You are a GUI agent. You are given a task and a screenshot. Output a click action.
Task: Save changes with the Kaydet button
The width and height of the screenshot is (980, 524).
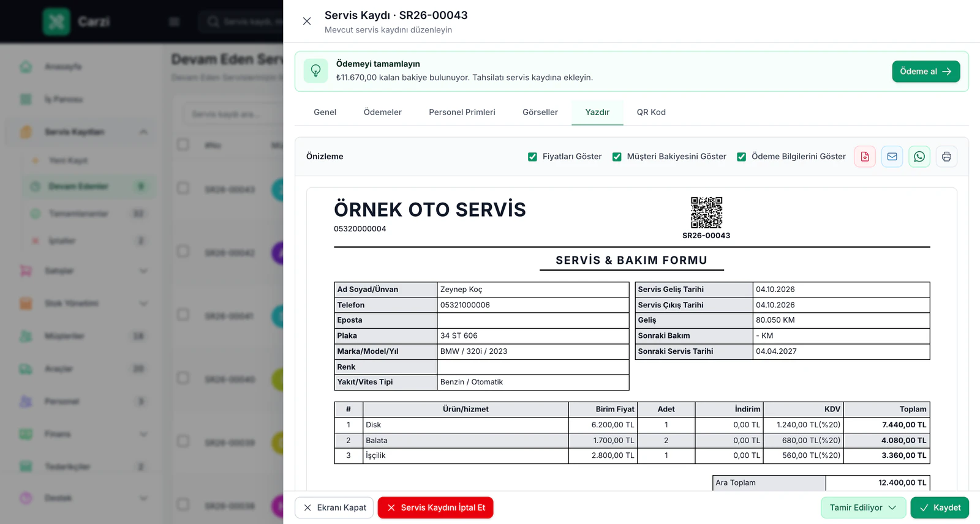click(x=940, y=507)
